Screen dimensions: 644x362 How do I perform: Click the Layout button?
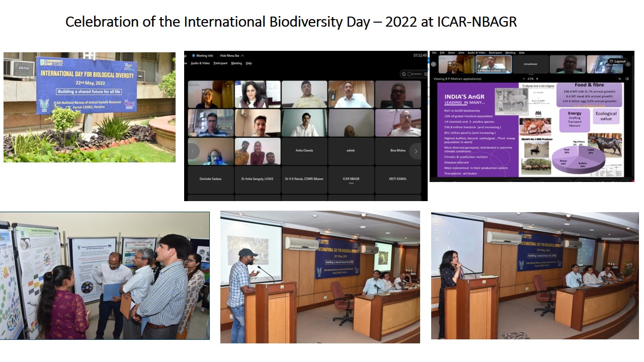pyautogui.click(x=617, y=61)
